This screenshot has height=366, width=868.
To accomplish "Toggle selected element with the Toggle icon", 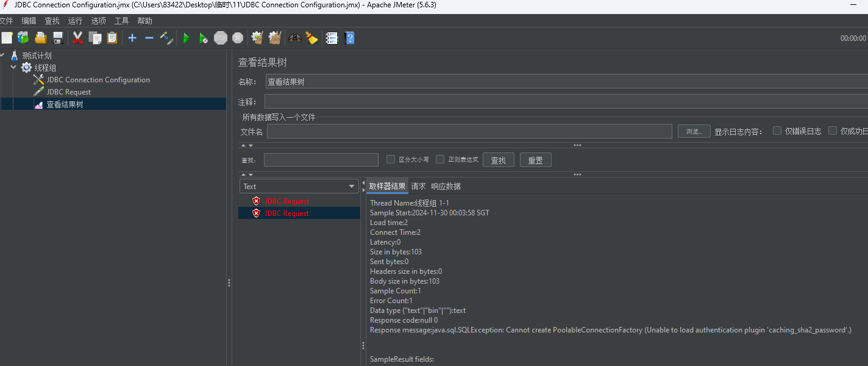I will coord(166,38).
